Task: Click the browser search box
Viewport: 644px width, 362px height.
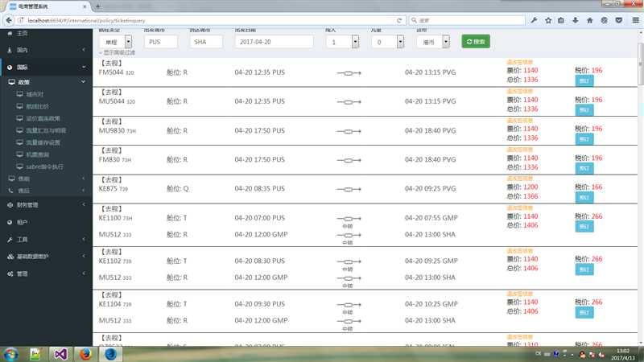Action: coord(467,20)
